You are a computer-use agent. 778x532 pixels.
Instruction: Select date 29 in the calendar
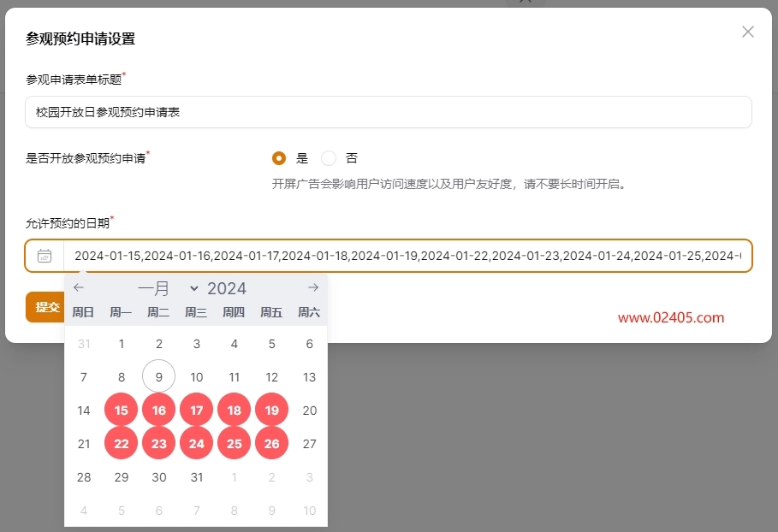point(122,477)
